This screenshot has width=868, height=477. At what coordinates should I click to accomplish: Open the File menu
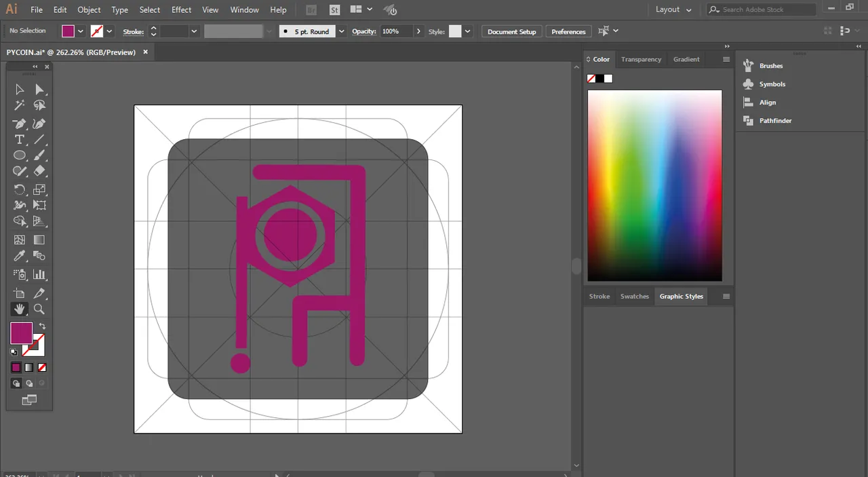(x=37, y=10)
